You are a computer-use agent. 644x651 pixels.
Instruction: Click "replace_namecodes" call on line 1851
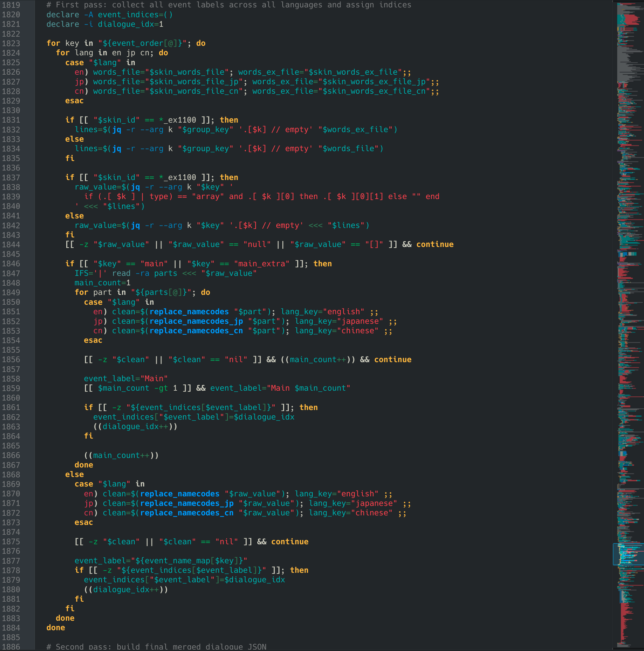[189, 312]
